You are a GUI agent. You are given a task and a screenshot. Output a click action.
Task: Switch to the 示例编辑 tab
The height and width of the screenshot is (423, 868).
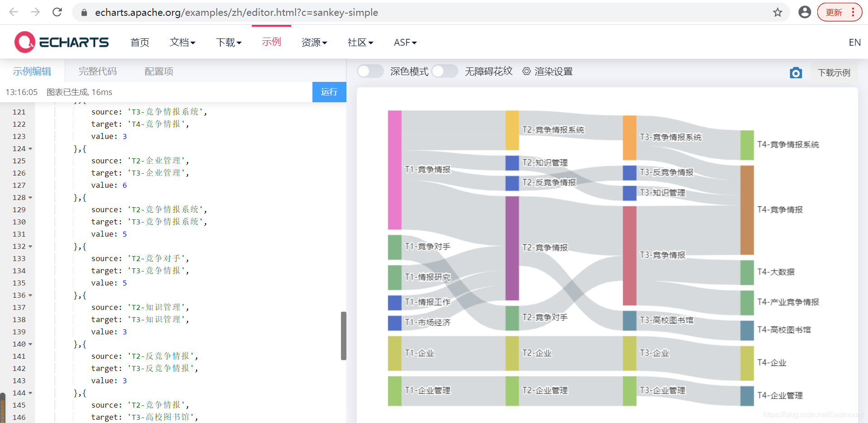click(32, 71)
